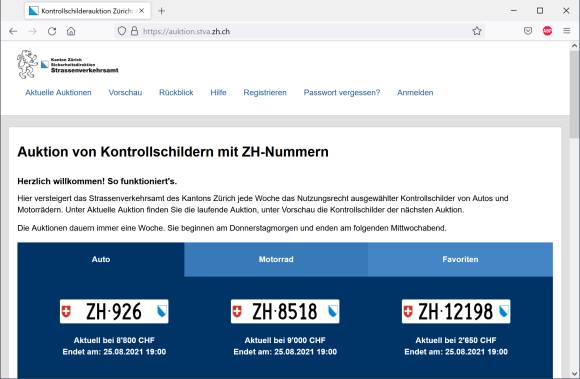Minimize the Firefox window
The width and height of the screenshot is (580, 379).
coord(513,11)
